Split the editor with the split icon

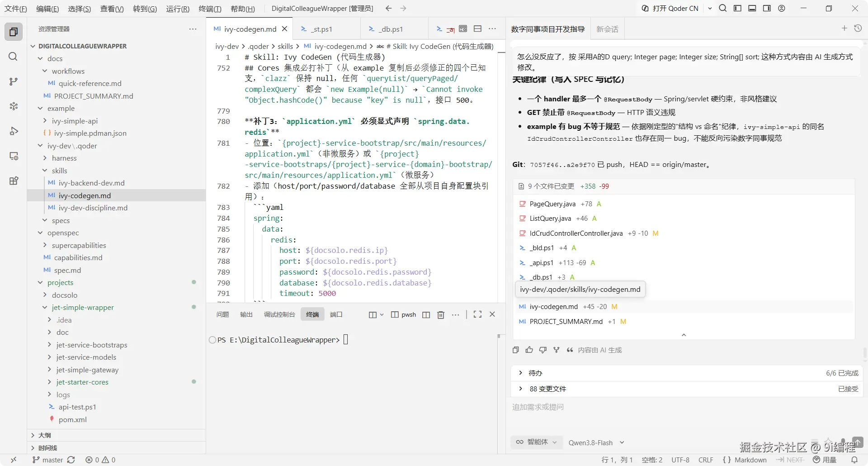point(477,29)
